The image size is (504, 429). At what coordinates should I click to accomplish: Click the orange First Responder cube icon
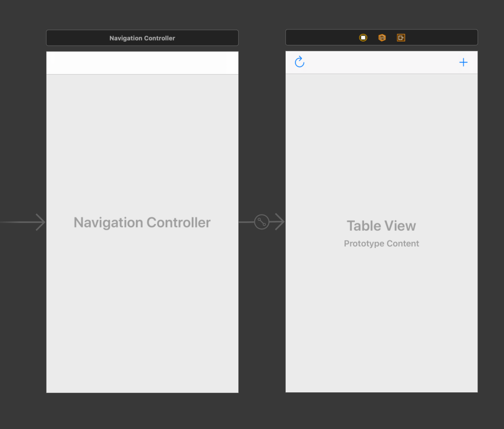pyautogui.click(x=382, y=38)
